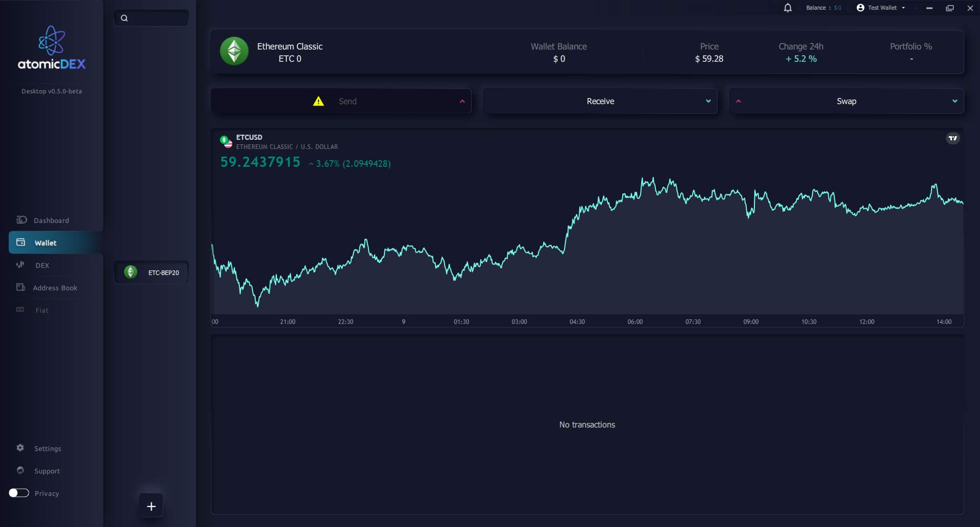Click the Support icon
Image resolution: width=980 pixels, height=527 pixels.
click(20, 470)
